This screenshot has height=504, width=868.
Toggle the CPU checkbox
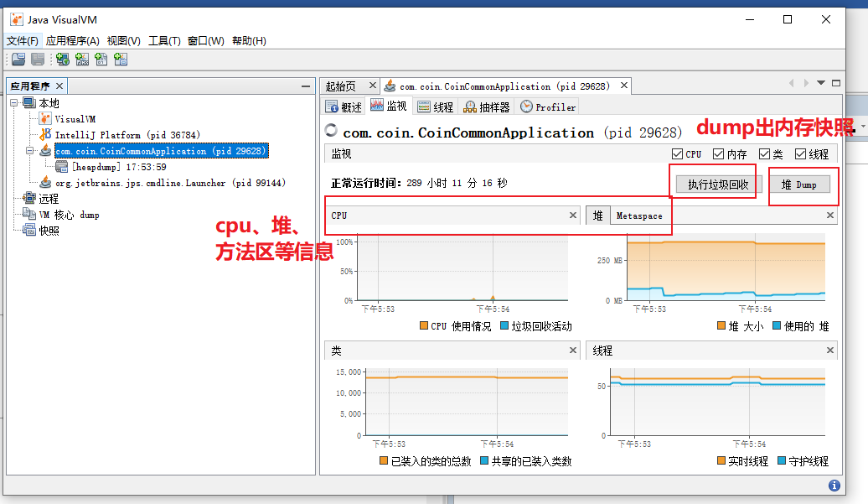click(x=677, y=154)
